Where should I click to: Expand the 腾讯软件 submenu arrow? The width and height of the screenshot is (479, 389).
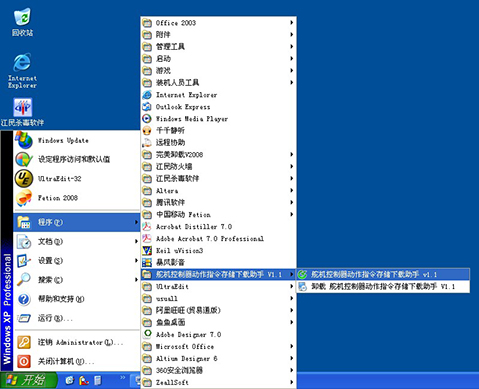tap(292, 202)
